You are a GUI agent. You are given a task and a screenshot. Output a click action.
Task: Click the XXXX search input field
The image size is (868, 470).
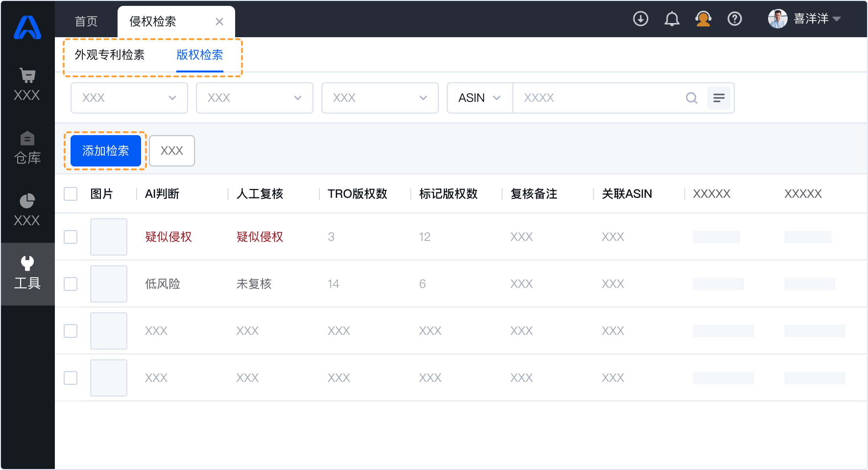click(x=598, y=98)
